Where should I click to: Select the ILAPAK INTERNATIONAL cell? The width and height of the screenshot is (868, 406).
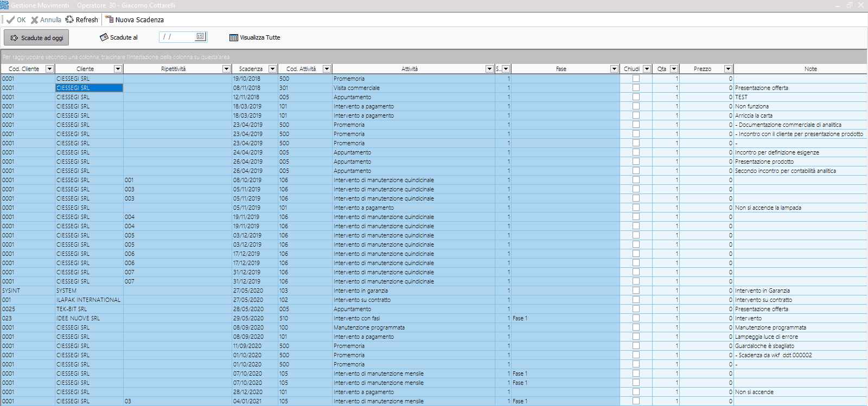pos(89,300)
